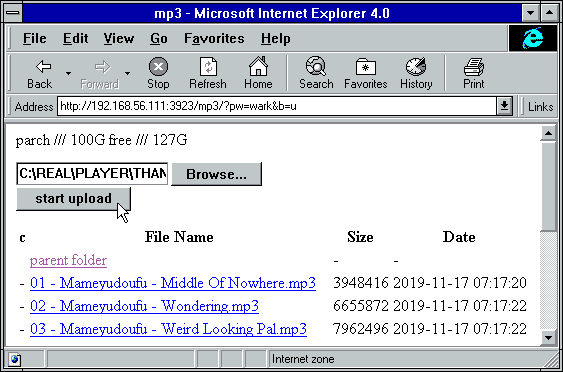
Task: Open the Address bar dropdown list
Action: point(504,106)
